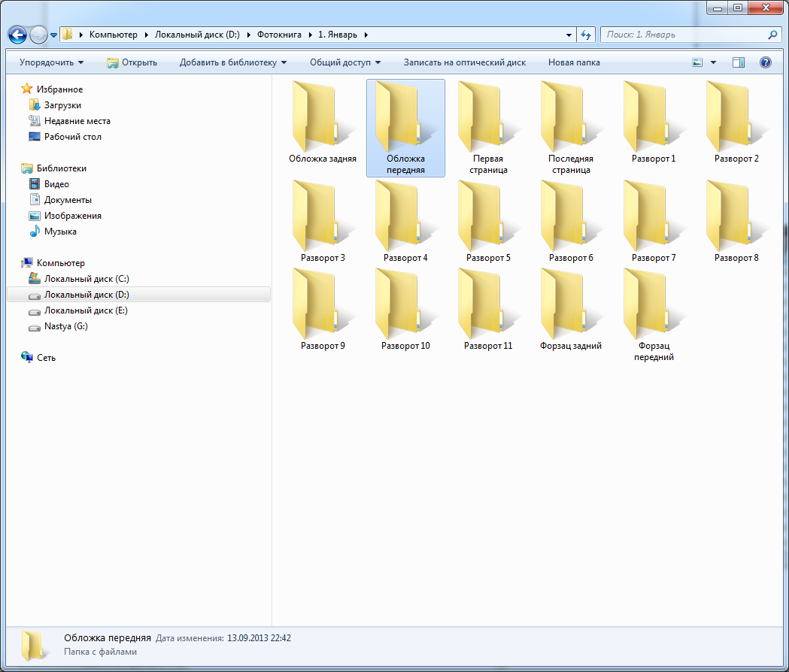
Task: Click the Forward navigation arrow button
Action: [38, 35]
